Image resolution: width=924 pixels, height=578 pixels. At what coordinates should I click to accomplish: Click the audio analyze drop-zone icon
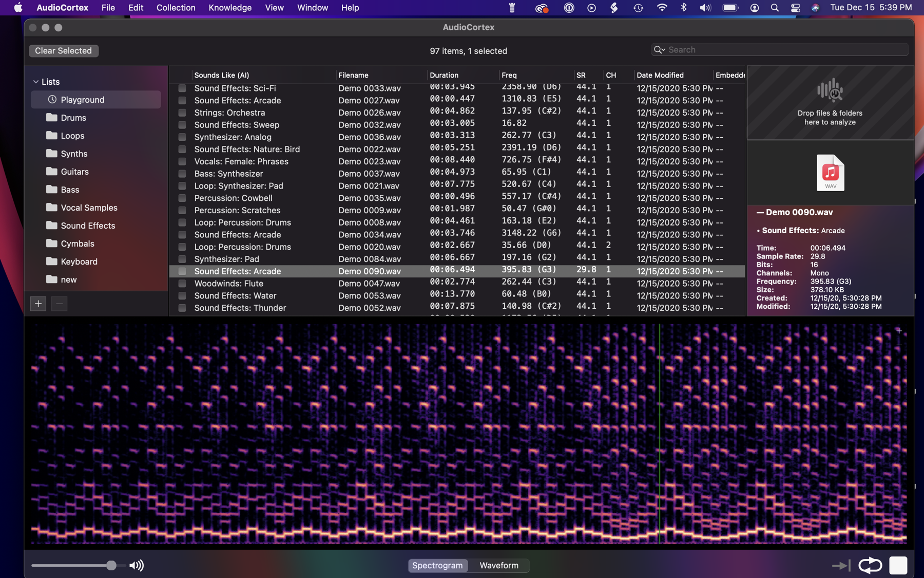tap(830, 90)
